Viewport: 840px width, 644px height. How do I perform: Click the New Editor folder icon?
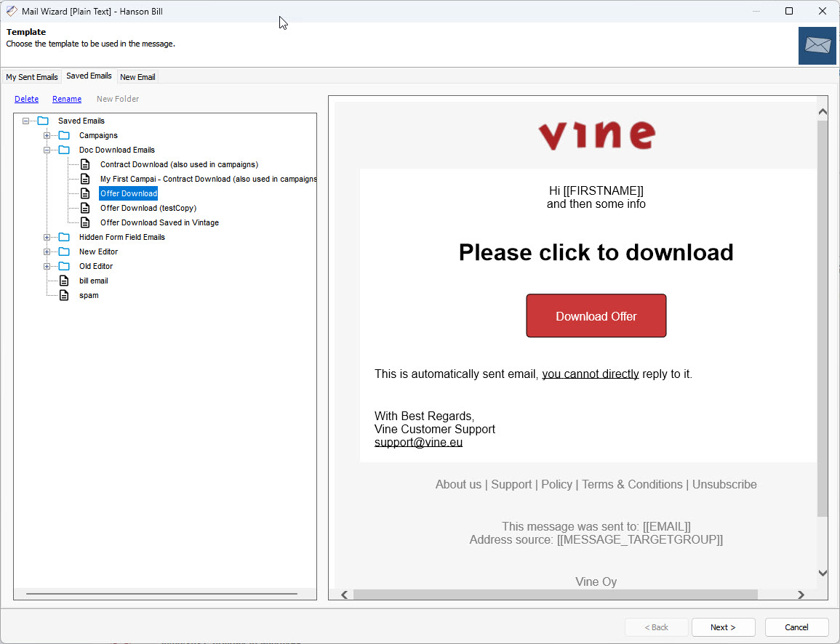[x=64, y=251]
